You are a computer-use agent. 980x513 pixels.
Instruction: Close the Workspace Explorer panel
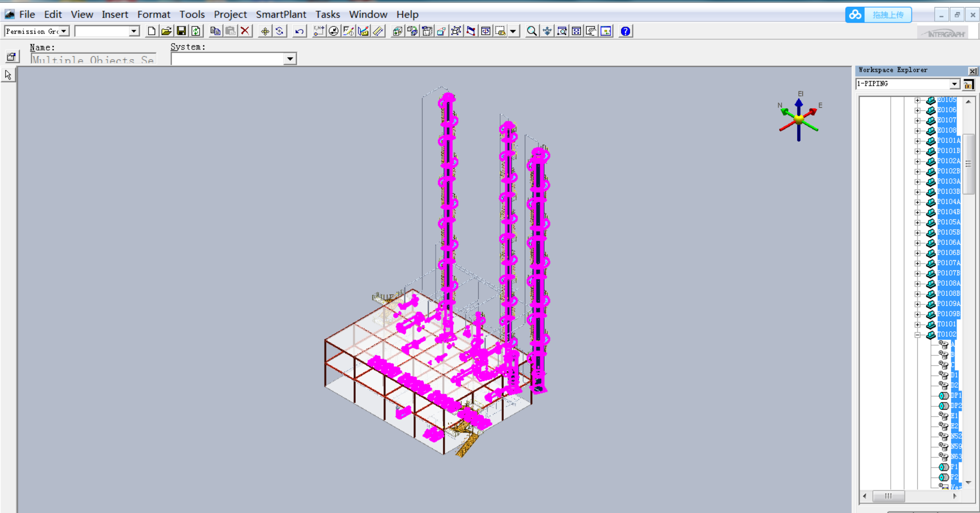973,71
